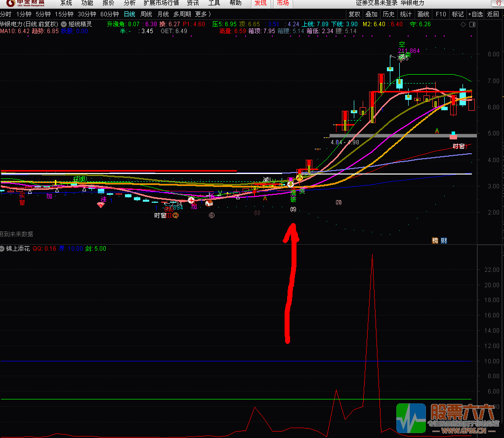Select the 月线 monthly period
This screenshot has width=504, height=438.
tap(163, 14)
